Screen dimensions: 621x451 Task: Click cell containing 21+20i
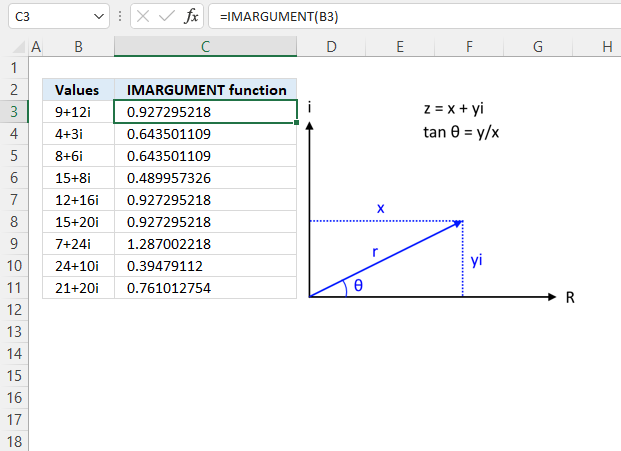78,288
